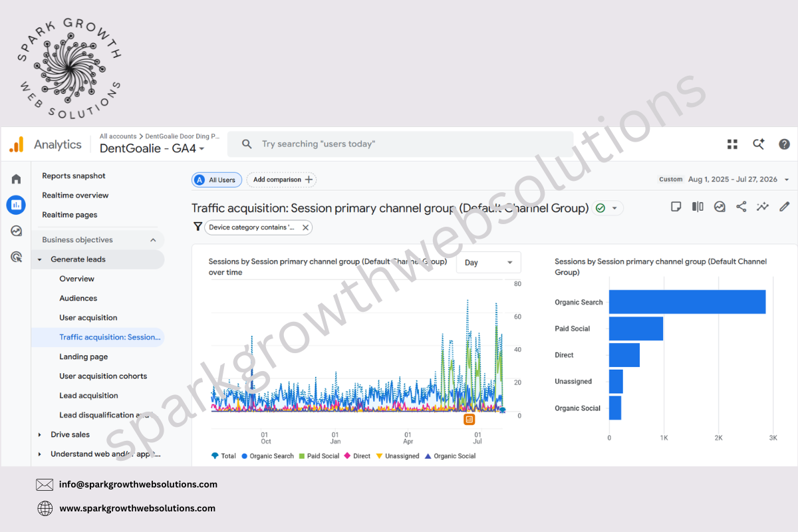798x532 pixels.
Task: Share this report via share icon
Action: pos(741,207)
